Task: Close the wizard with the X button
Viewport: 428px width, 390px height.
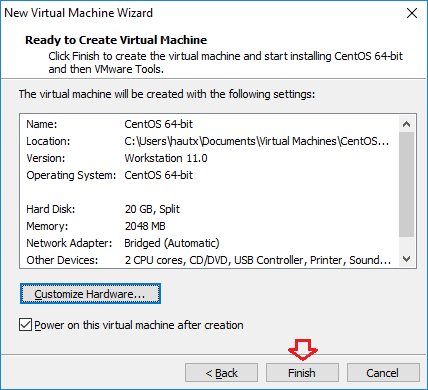Action: 412,13
